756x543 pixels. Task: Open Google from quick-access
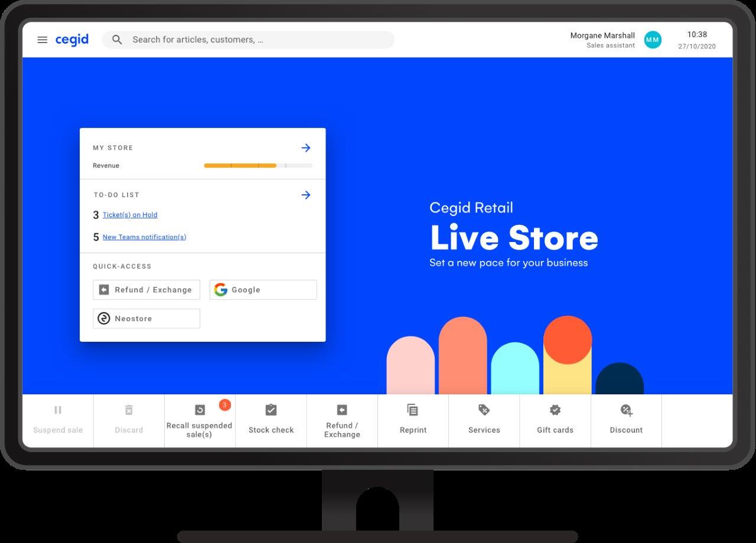(262, 289)
